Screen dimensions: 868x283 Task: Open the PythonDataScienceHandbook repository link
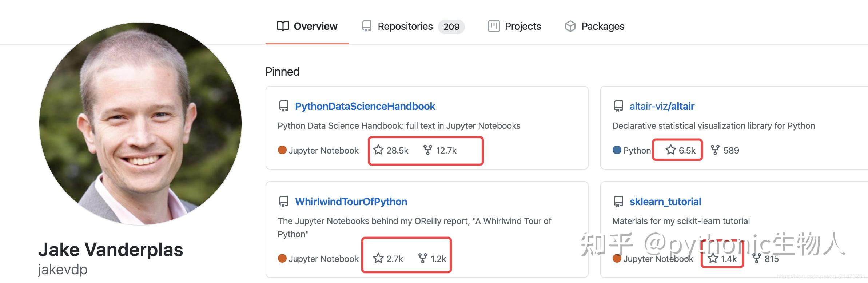click(365, 106)
